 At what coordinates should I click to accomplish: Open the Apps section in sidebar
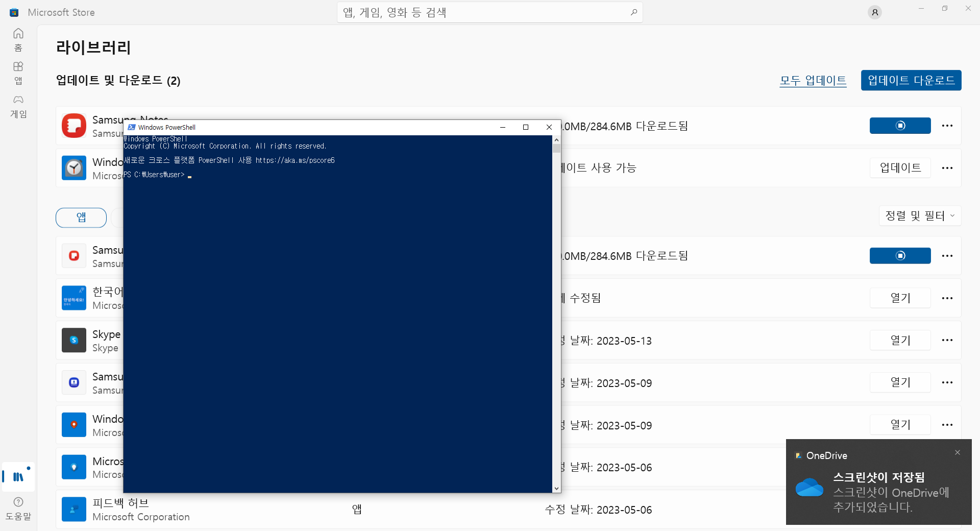18,73
